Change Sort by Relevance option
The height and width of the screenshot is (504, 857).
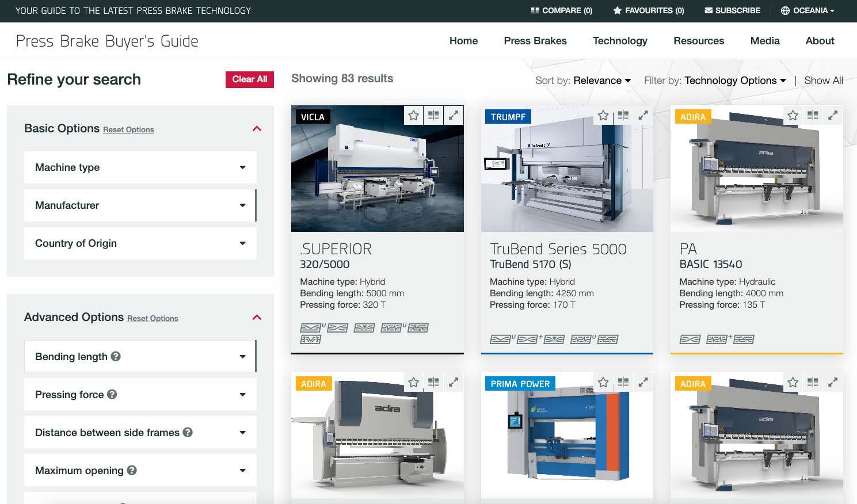point(602,81)
